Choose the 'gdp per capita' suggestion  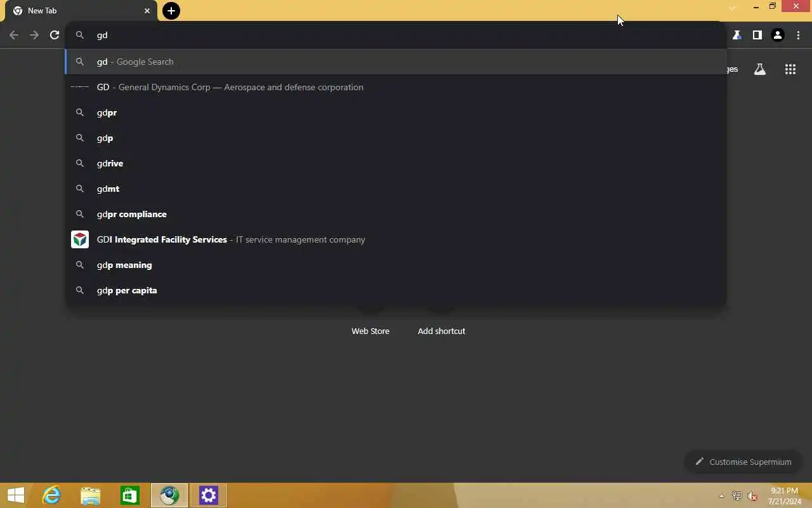(x=396, y=290)
